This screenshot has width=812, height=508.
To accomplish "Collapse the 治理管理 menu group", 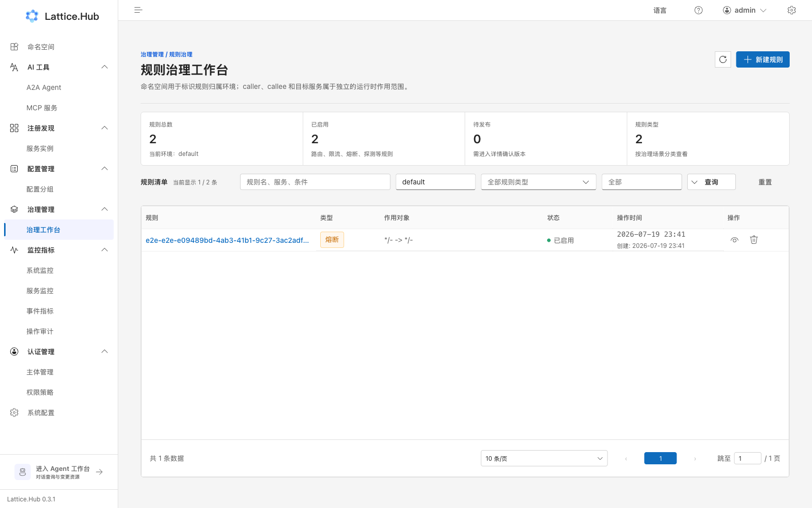I will tap(105, 209).
